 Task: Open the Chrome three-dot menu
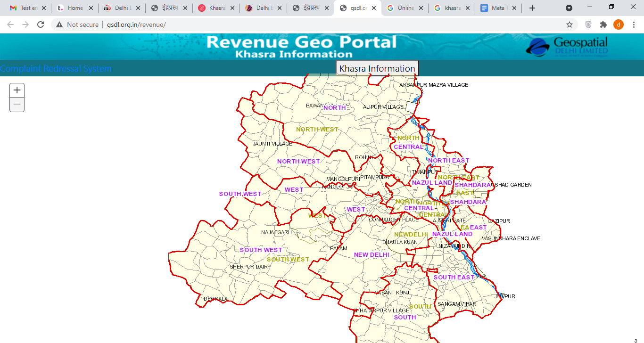(x=634, y=24)
